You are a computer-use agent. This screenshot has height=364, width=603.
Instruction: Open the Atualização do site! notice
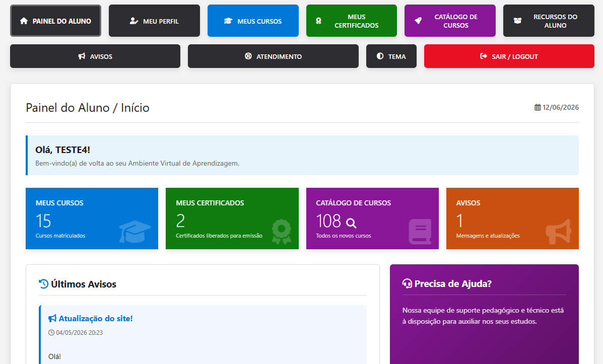pos(96,318)
